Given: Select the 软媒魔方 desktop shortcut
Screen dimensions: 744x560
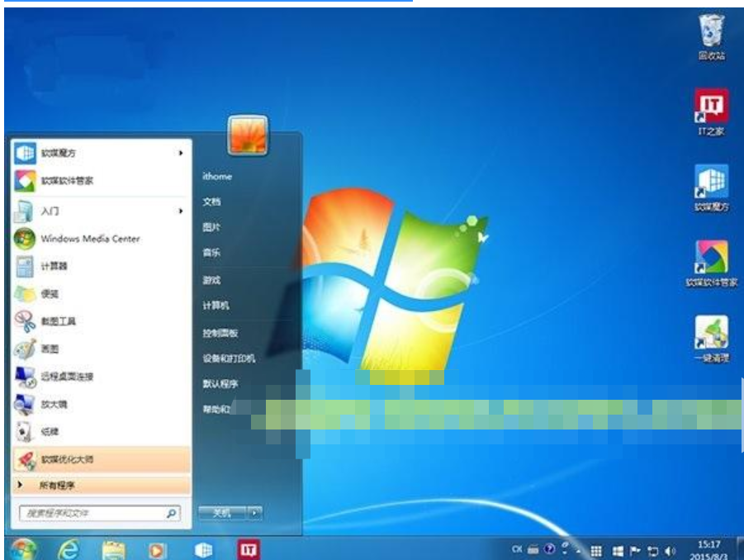Looking at the screenshot, I should [x=711, y=187].
